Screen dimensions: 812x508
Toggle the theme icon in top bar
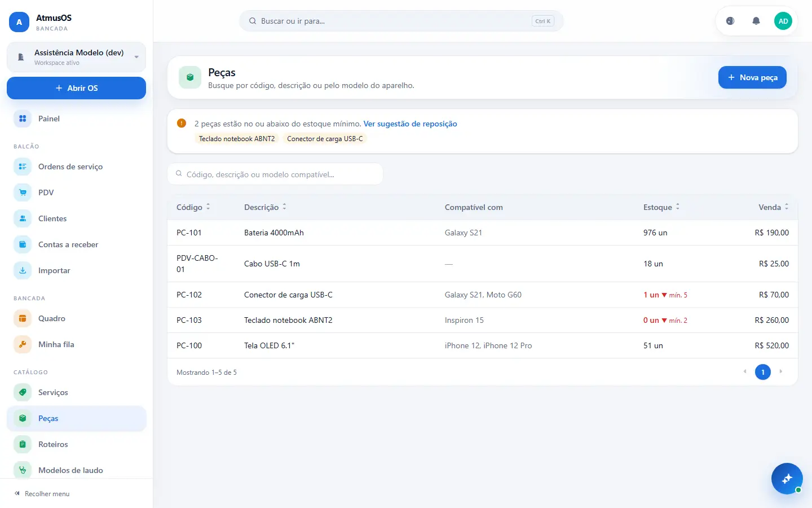(x=730, y=21)
